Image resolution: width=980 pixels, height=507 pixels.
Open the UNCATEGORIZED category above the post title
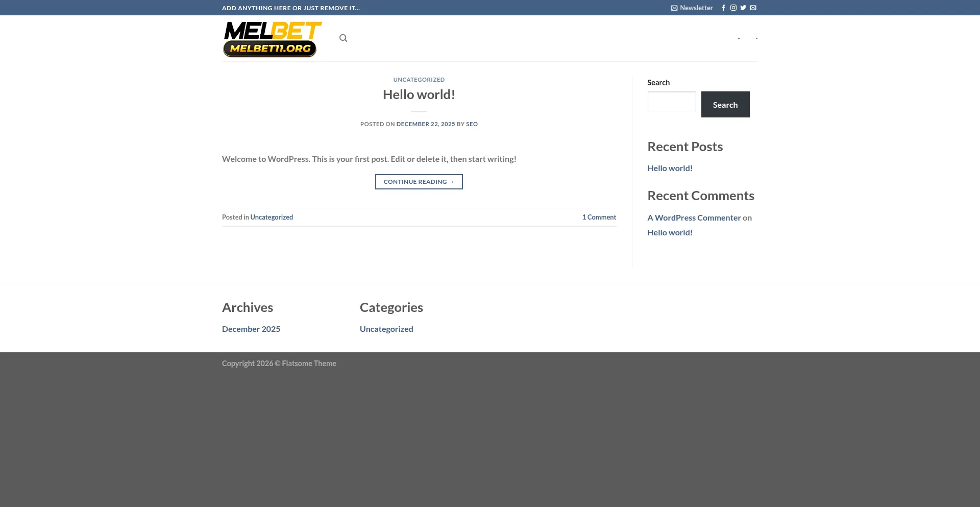click(x=419, y=79)
